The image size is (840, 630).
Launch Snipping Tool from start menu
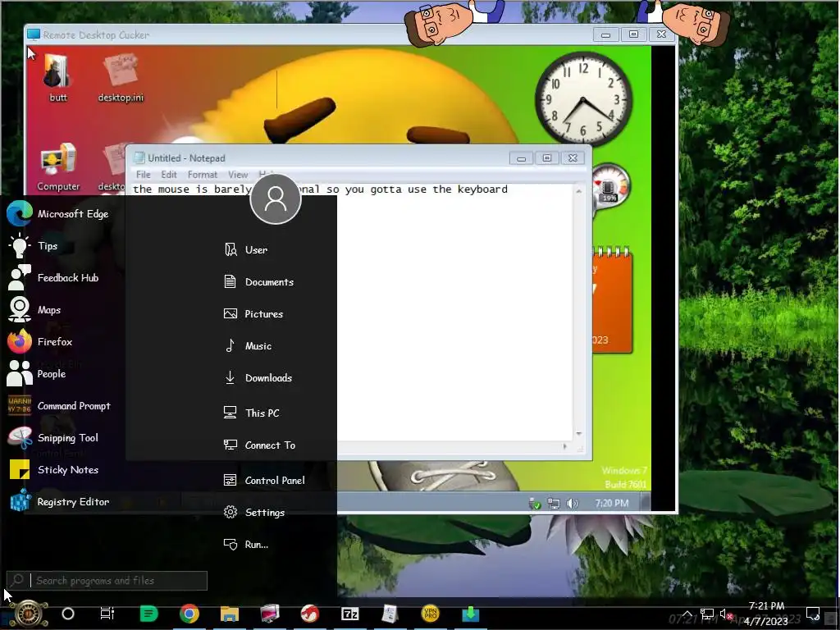(53, 438)
